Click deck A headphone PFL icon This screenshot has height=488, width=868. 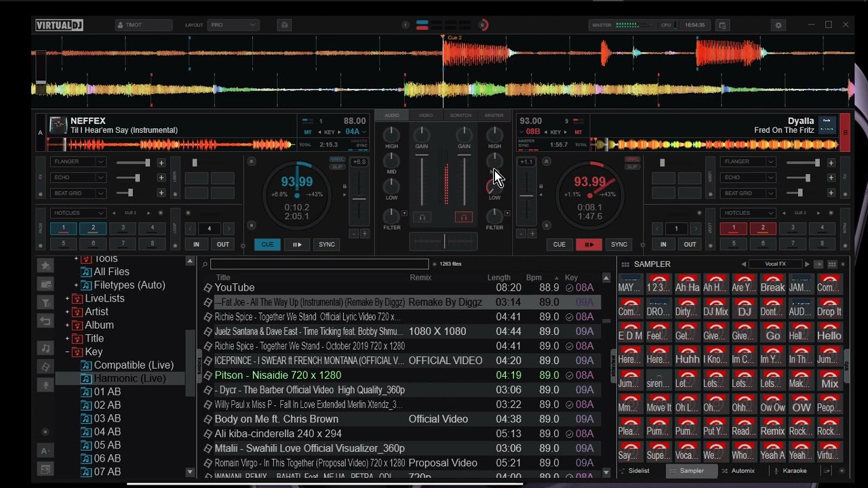point(422,218)
